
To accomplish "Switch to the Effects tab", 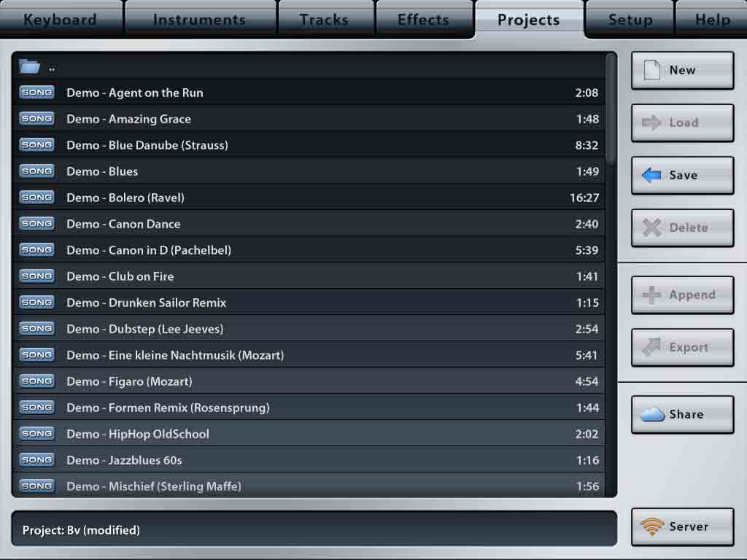I will click(x=424, y=20).
